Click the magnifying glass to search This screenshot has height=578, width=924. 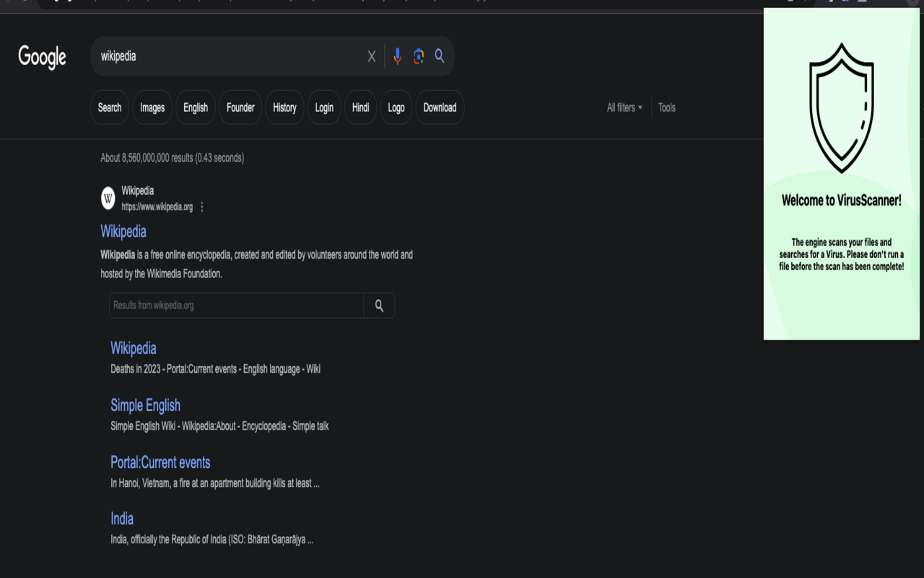click(x=440, y=56)
